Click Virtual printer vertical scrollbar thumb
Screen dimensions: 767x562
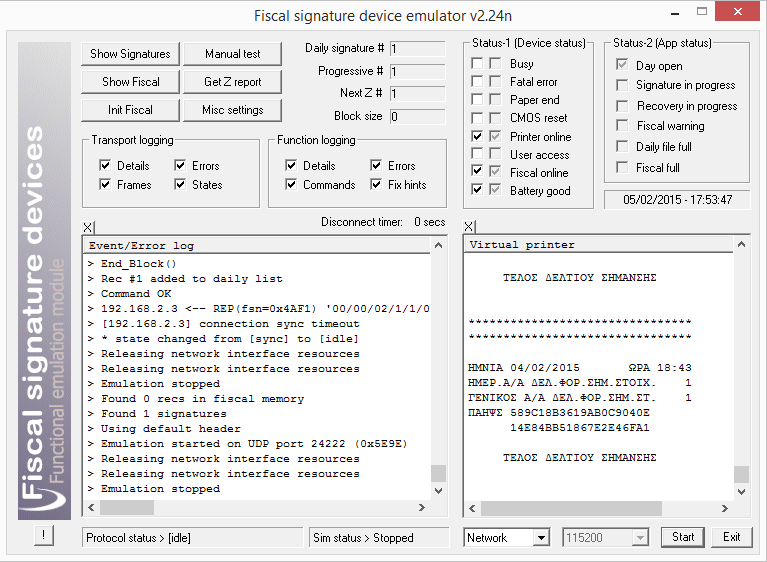(x=742, y=474)
